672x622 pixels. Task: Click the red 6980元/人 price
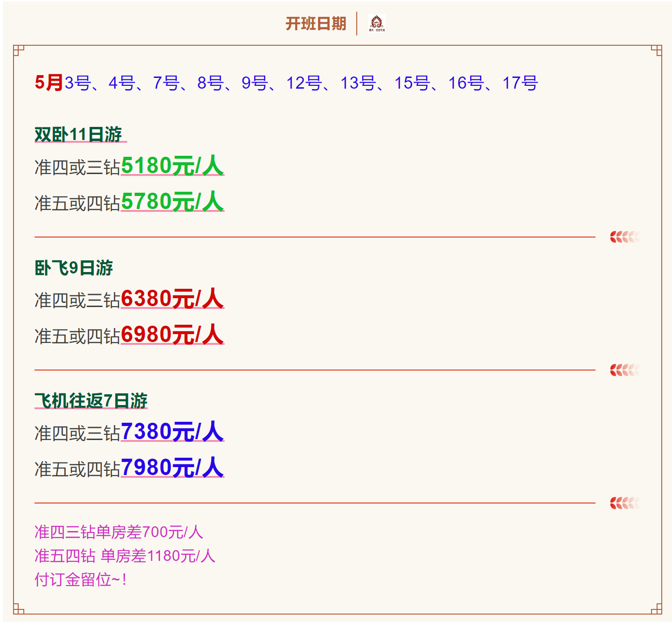click(x=173, y=335)
